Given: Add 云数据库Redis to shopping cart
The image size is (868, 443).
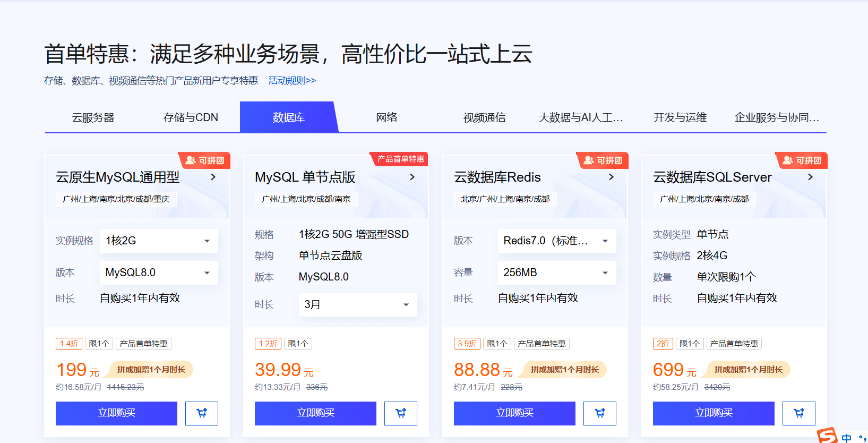Looking at the screenshot, I should click(x=600, y=413).
